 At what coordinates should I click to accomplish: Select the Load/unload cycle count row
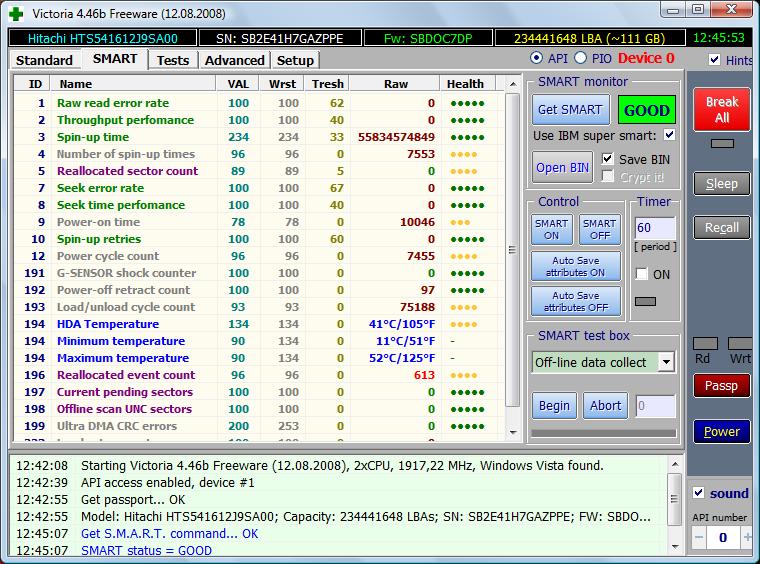[258, 307]
